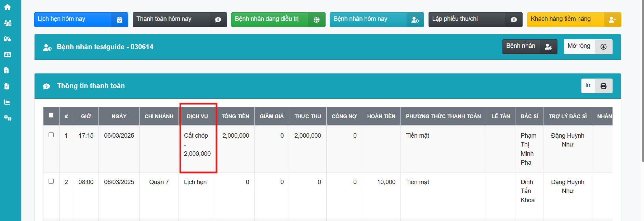Click Thanh toán hôm nay button

coord(179,19)
